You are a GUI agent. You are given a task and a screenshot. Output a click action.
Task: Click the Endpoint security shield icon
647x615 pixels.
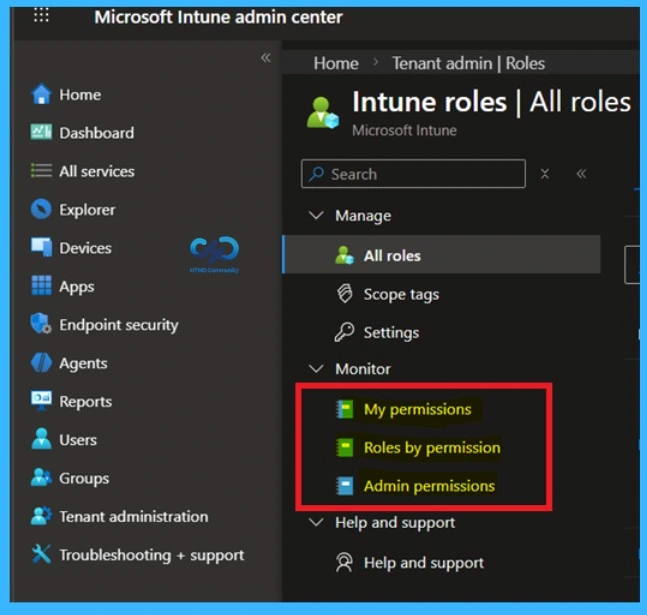click(x=41, y=324)
